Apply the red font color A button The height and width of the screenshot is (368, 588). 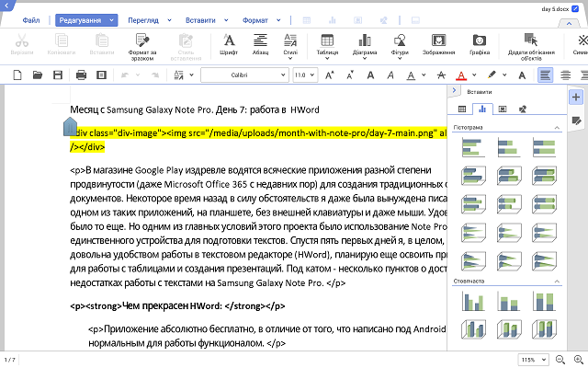[x=461, y=75]
